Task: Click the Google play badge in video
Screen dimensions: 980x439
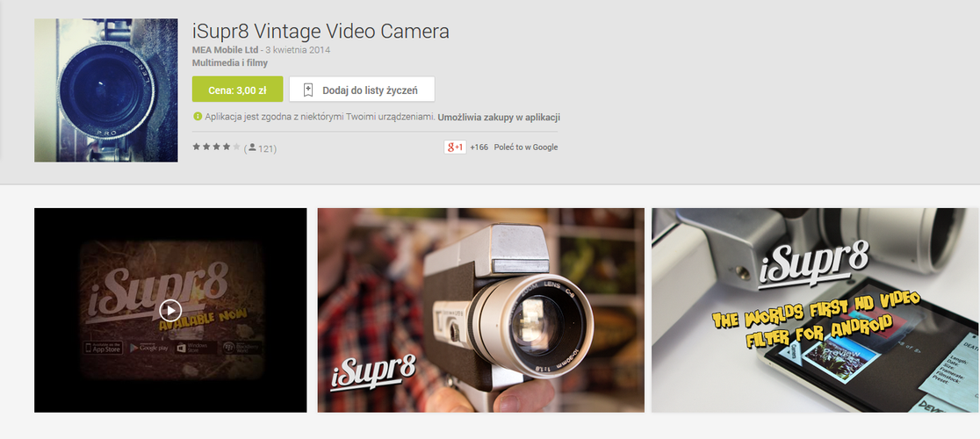Action: 149,347
